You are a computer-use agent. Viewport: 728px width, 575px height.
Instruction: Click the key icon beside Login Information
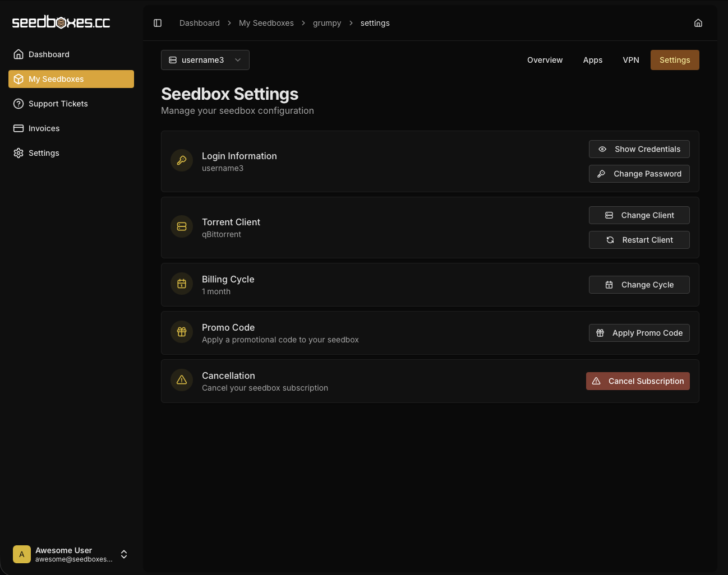click(x=181, y=160)
